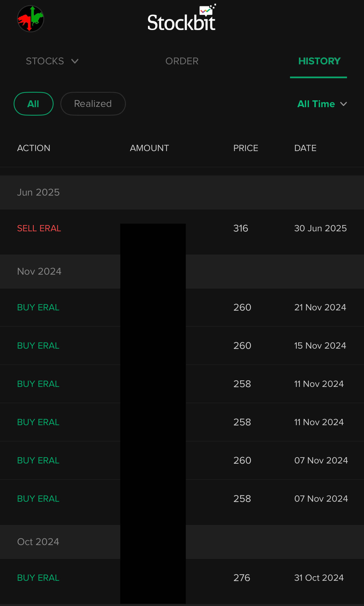The width and height of the screenshot is (364, 606).
Task: Toggle the Realized filter pill
Action: tap(93, 104)
